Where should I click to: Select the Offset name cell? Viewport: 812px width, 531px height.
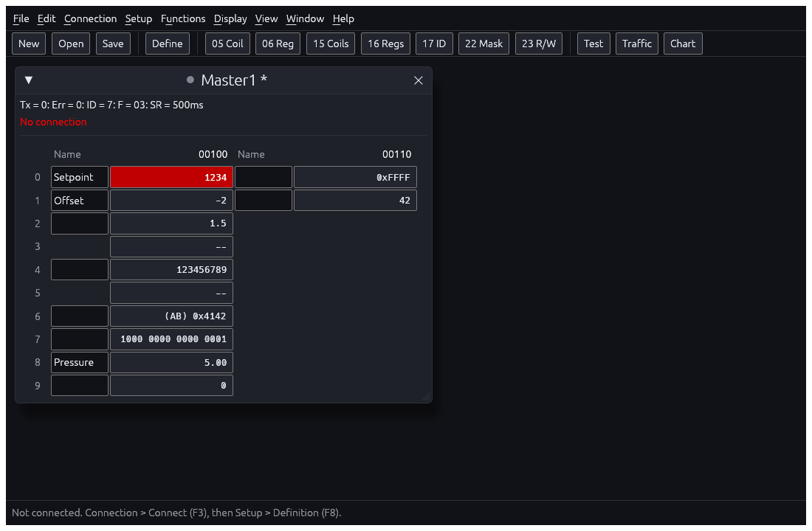pos(80,201)
